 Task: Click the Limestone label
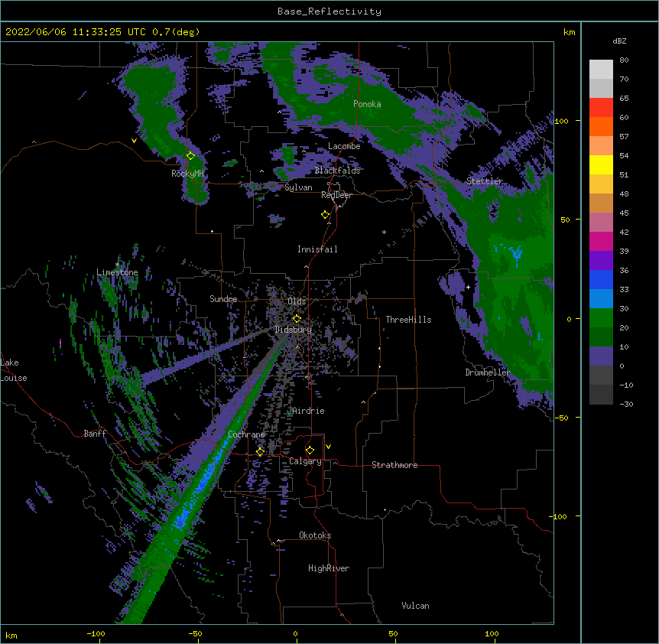pyautogui.click(x=117, y=272)
